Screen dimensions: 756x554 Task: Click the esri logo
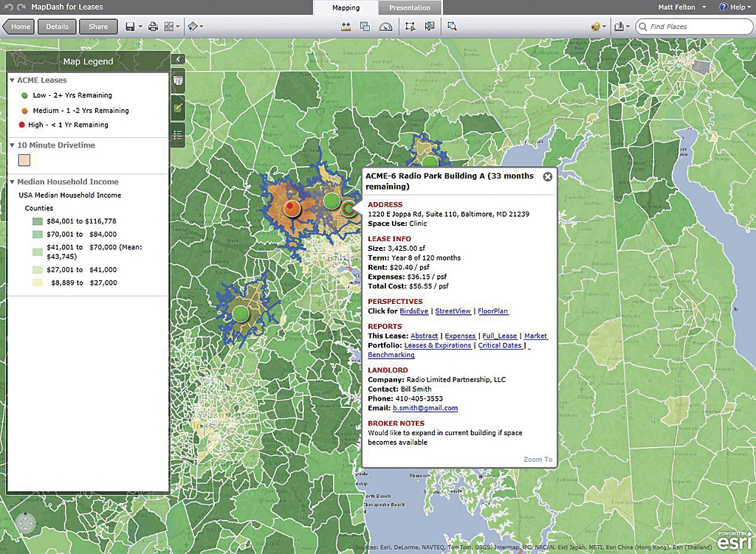(735, 541)
